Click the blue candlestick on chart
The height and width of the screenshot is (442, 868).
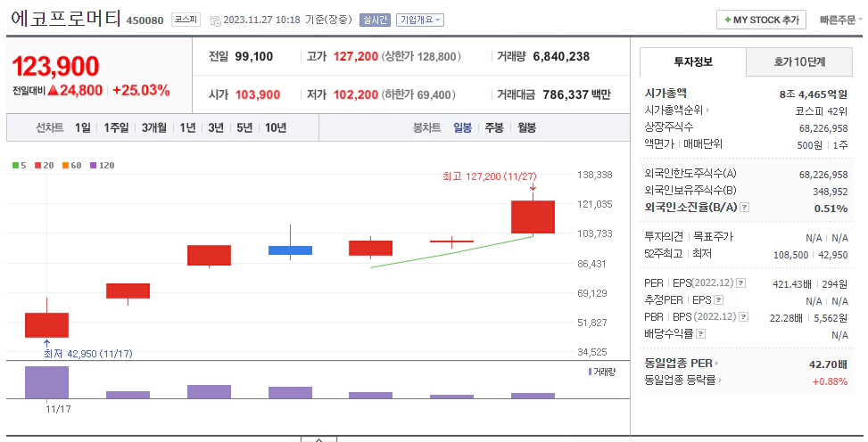click(290, 250)
